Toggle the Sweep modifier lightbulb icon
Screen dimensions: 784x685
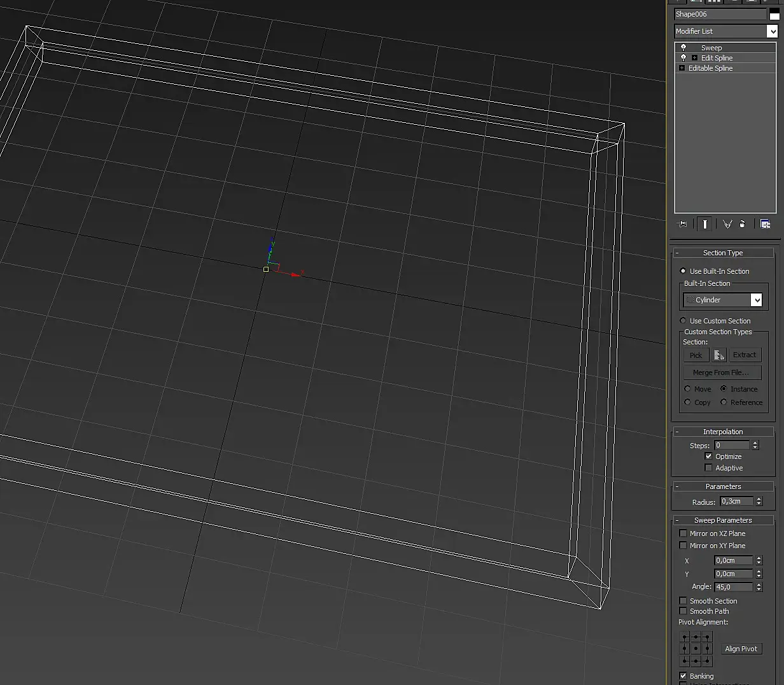[x=683, y=48]
